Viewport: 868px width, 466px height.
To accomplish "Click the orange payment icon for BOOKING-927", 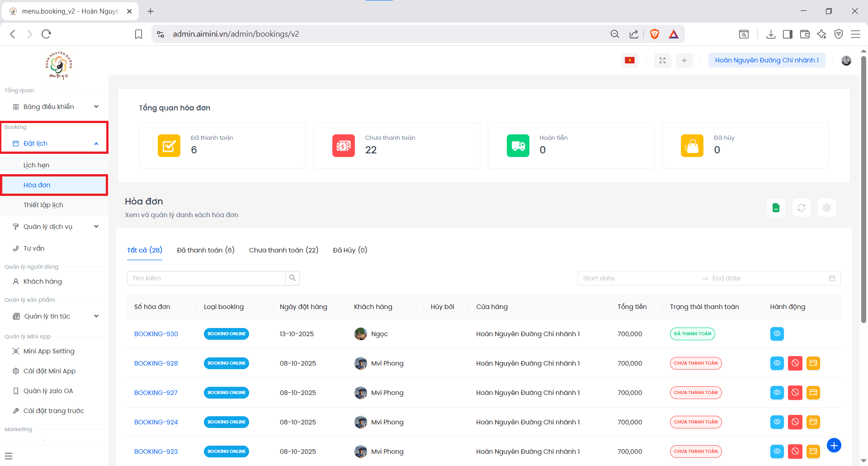I will (813, 393).
